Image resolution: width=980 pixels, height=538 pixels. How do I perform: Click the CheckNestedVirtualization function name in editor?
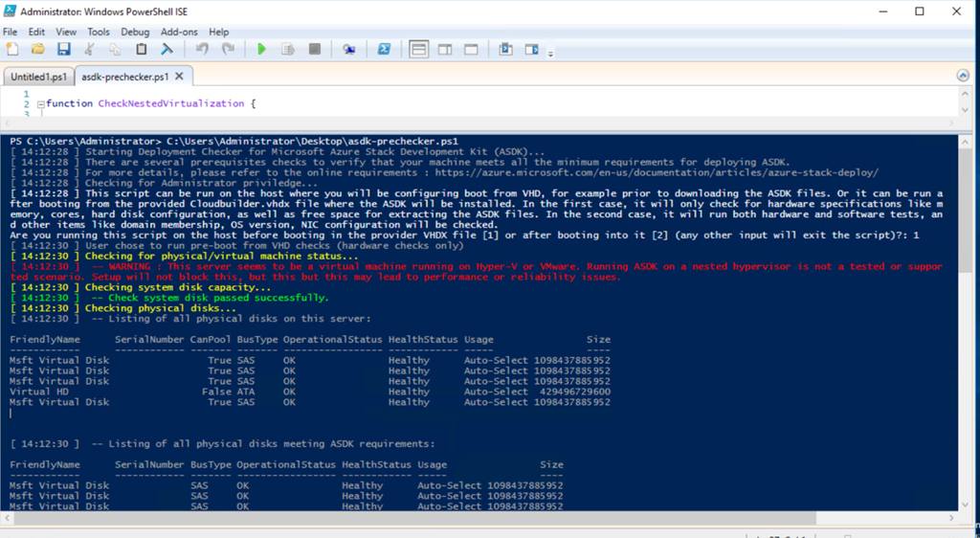click(x=170, y=103)
